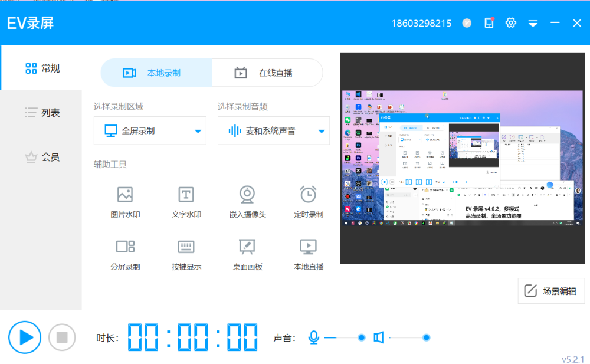This screenshot has width=590, height=364.
Task: Expand the 麦和系统声音 audio source dropdown
Action: click(274, 130)
